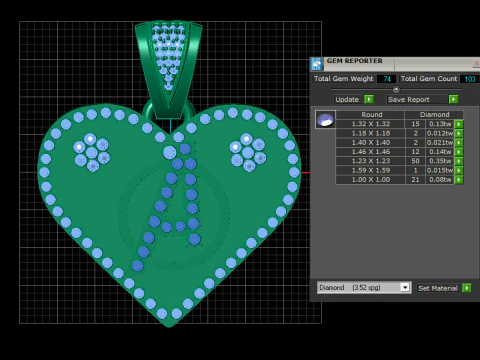Click the 0.35tw weight cell
480x360 pixels.
440,161
